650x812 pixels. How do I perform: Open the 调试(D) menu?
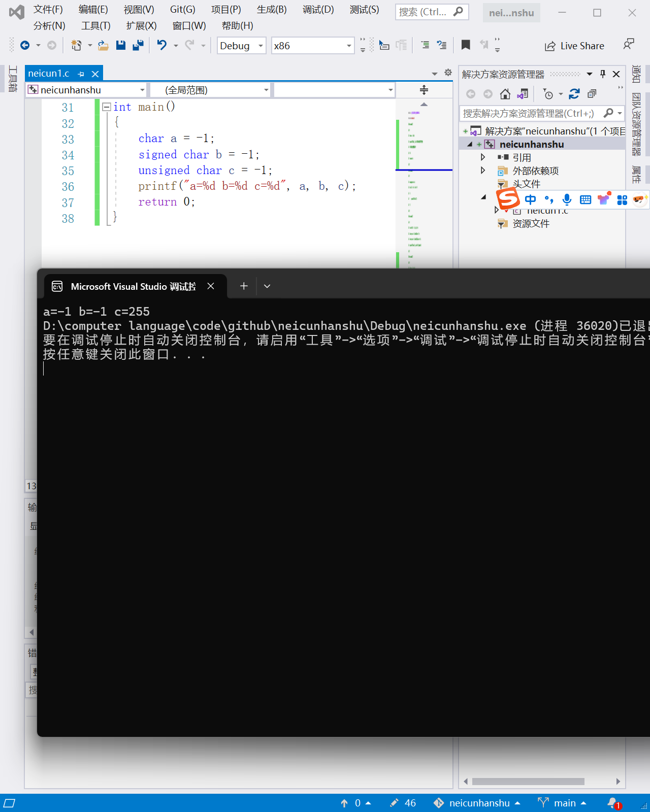coord(318,10)
